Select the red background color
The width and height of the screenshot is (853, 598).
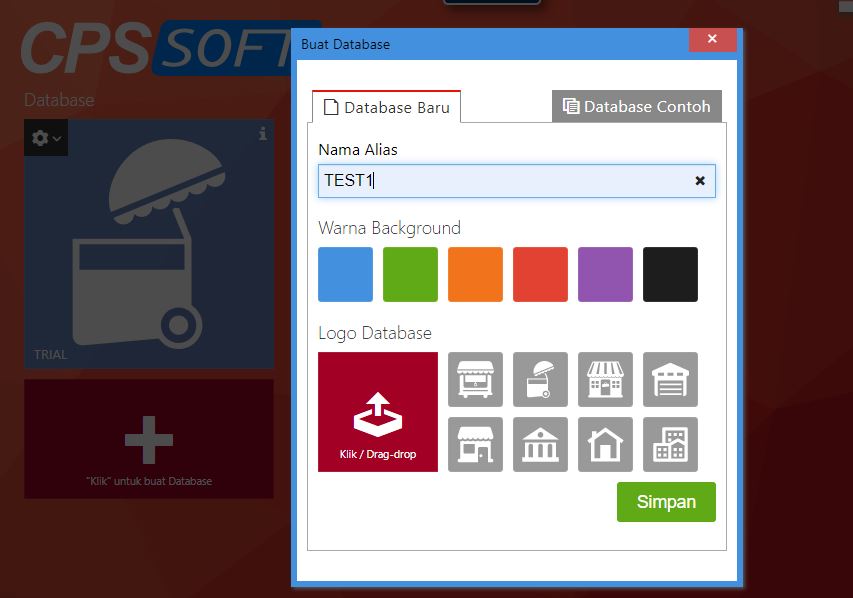pyautogui.click(x=540, y=274)
